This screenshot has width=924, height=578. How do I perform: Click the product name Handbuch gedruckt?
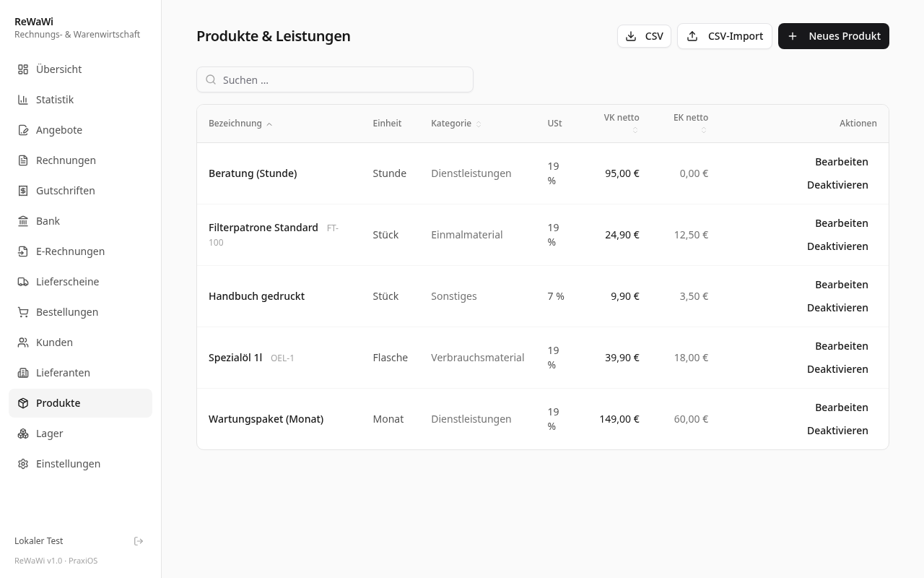click(256, 296)
